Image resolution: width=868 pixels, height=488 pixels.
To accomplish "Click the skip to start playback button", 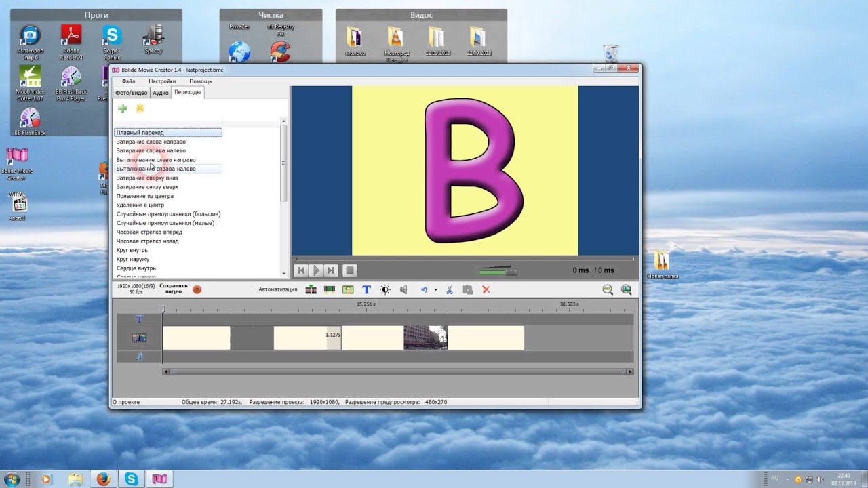I will (302, 270).
